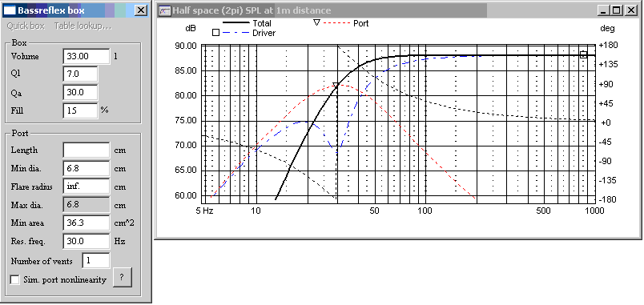
Task: Click the Flare radius field
Action: coord(87,187)
